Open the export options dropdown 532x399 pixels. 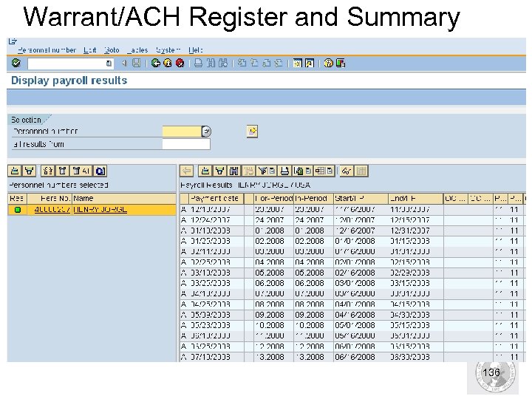[x=308, y=171]
